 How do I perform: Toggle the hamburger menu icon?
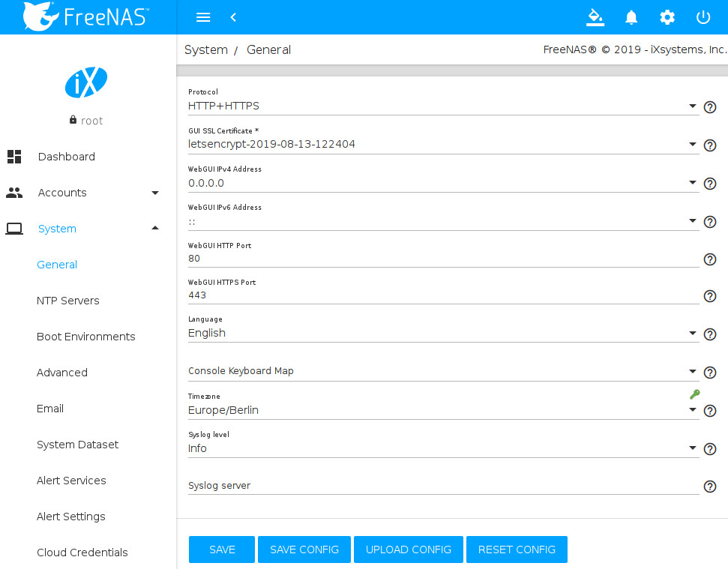pos(202,17)
